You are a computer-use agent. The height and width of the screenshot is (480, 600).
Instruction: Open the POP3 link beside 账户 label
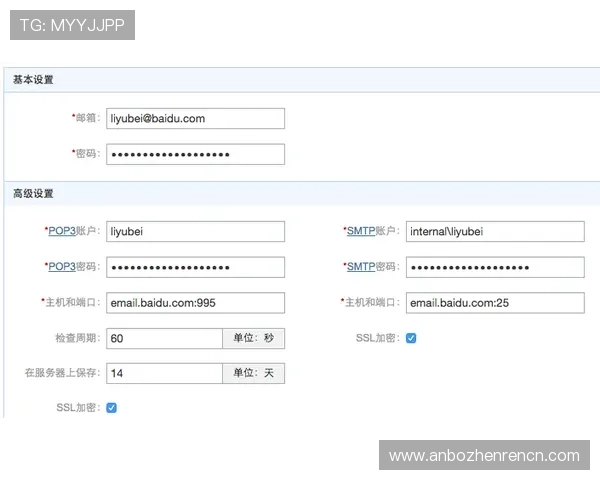click(x=62, y=231)
